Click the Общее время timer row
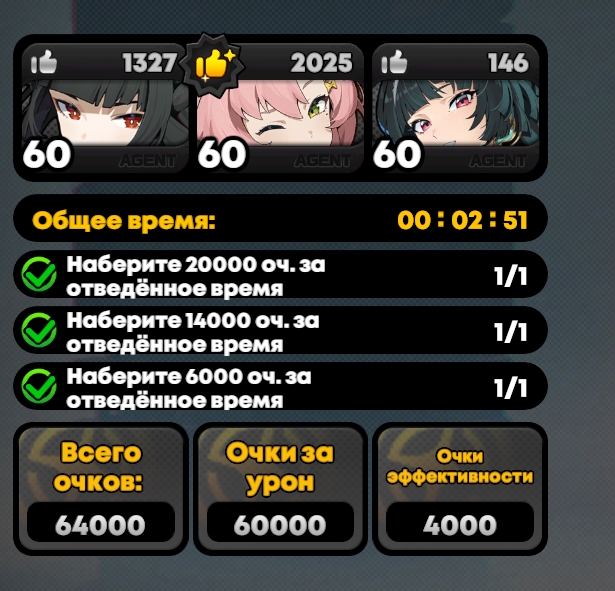The image size is (615, 591). pyautogui.click(x=280, y=218)
